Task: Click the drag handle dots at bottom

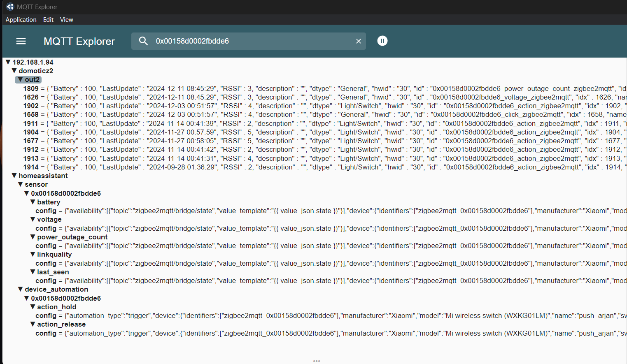Action: click(317, 361)
